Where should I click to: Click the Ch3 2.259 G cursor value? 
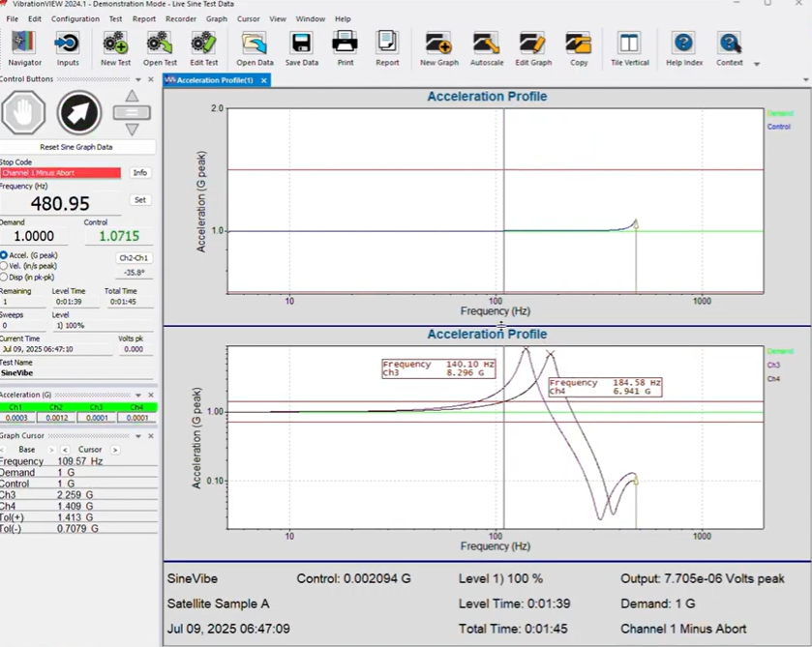pyautogui.click(x=75, y=495)
